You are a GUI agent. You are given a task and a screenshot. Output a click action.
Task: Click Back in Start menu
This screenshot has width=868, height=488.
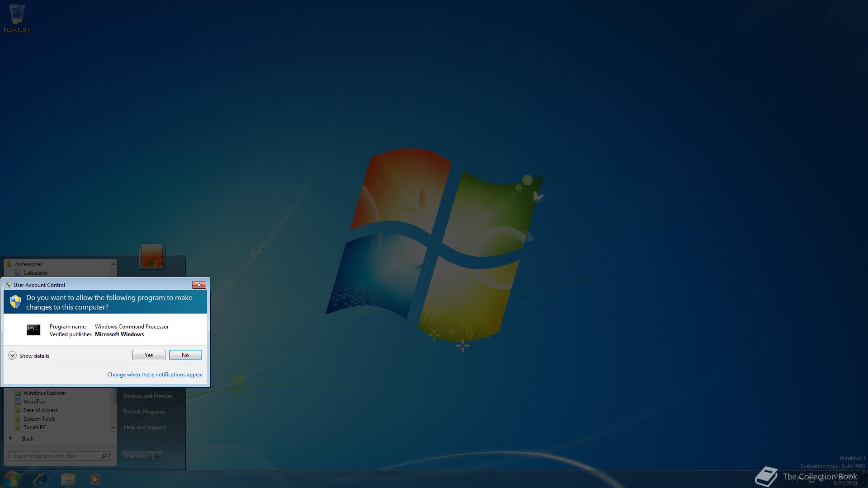click(28, 439)
